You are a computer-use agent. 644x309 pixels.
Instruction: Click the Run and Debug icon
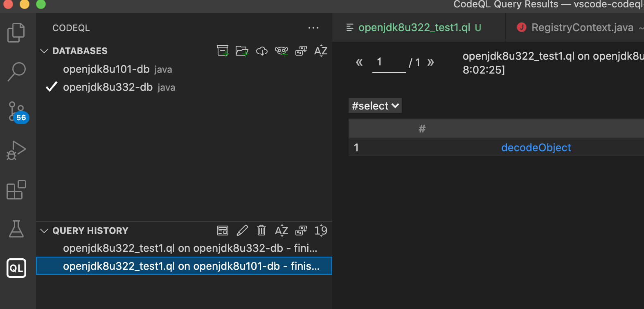(x=16, y=150)
